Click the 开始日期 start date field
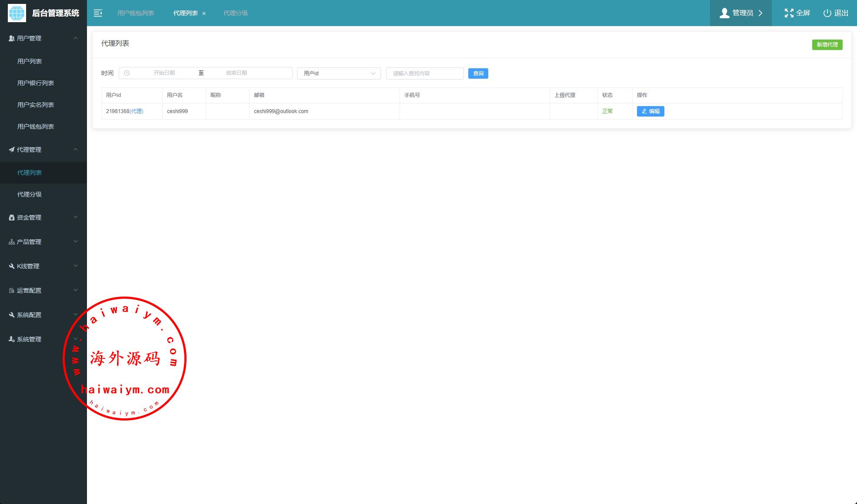Viewport: 857px width, 504px height. pyautogui.click(x=164, y=73)
